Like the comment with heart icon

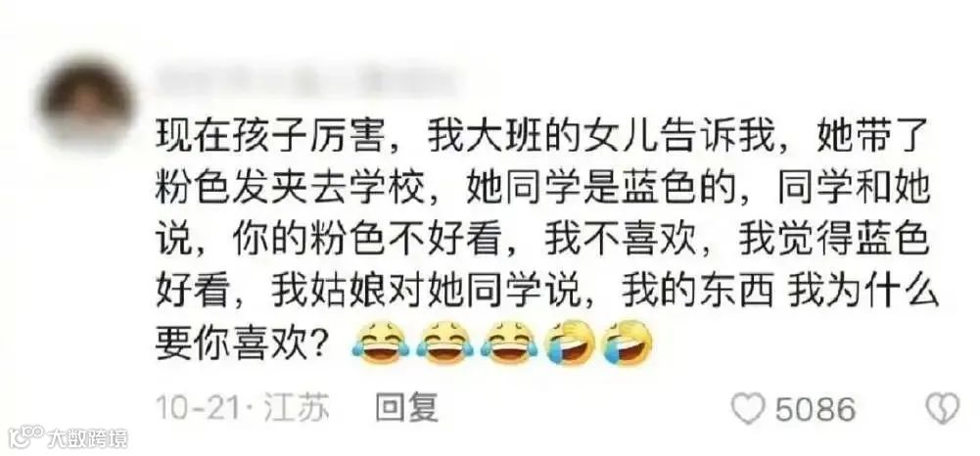click(748, 410)
